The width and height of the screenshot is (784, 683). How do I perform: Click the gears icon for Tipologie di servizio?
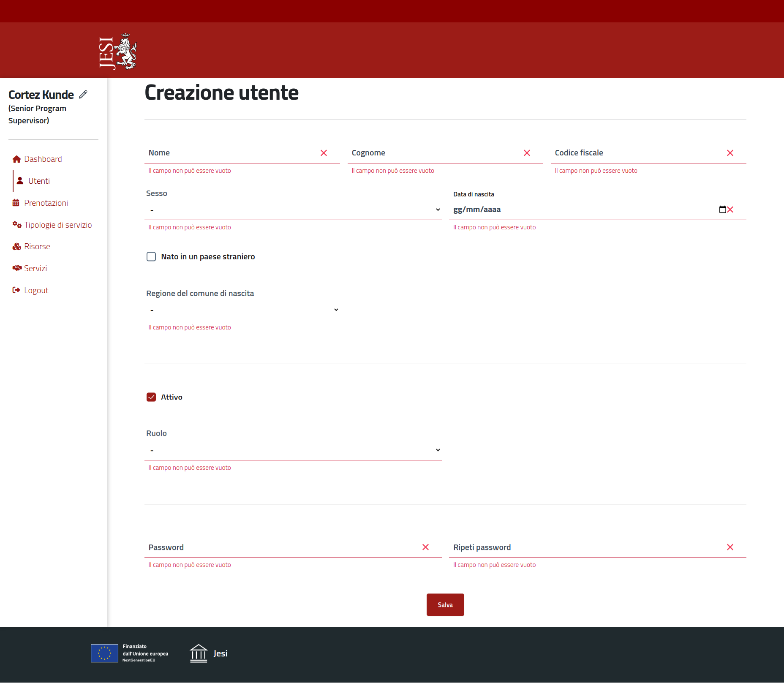click(x=17, y=225)
